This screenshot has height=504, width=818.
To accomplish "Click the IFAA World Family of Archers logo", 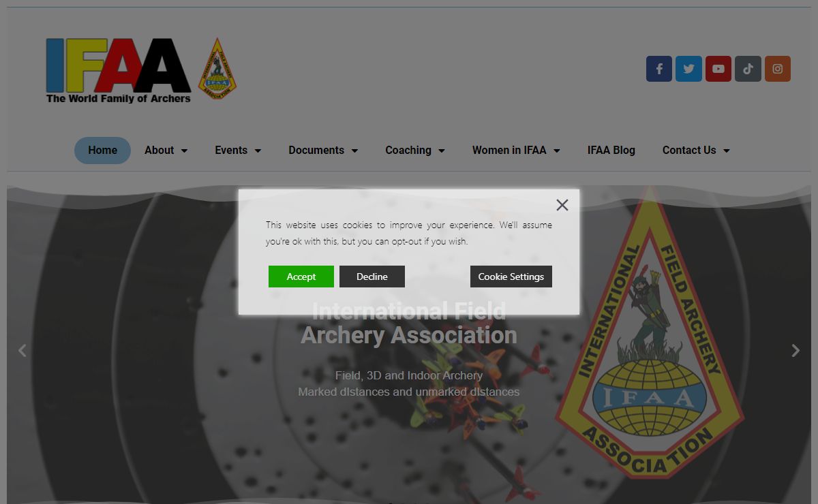I will tap(119, 70).
